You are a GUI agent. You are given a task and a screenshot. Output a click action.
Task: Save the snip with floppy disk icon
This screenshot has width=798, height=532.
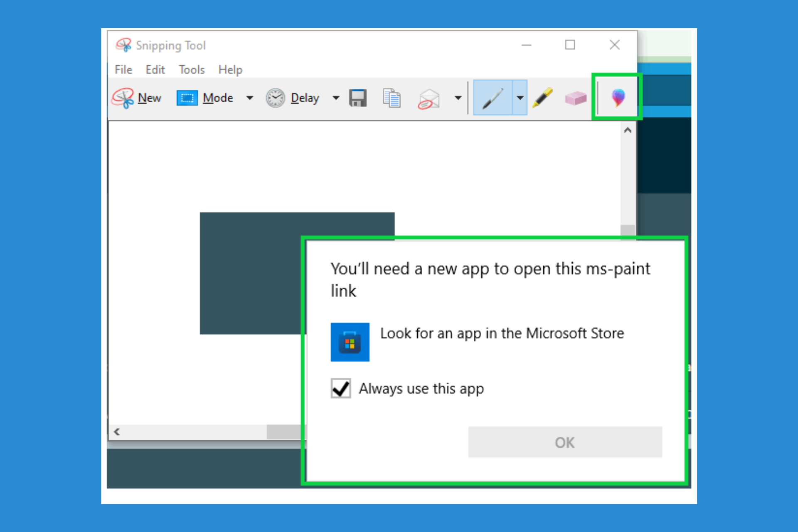(358, 98)
